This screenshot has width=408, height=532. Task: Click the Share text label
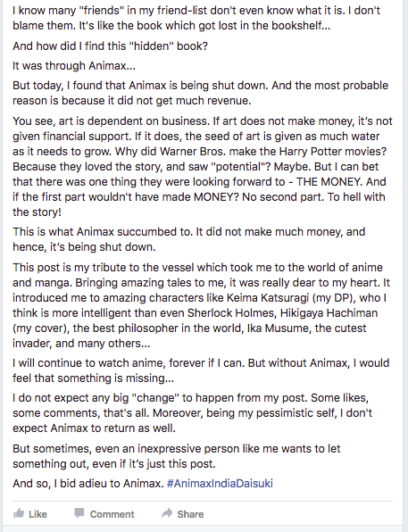(x=190, y=514)
